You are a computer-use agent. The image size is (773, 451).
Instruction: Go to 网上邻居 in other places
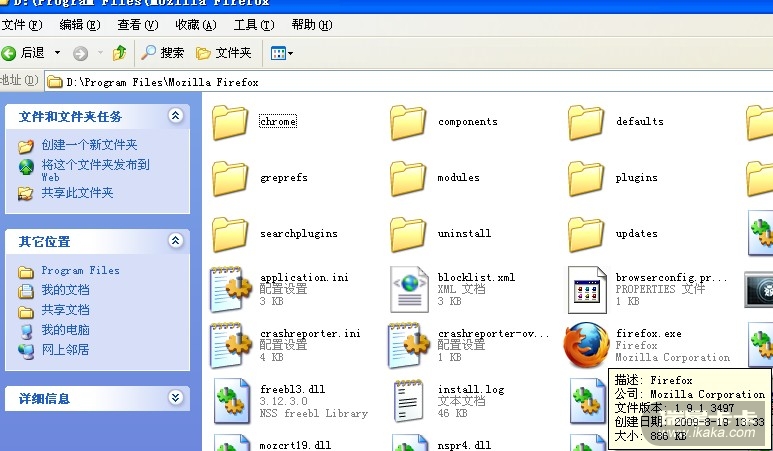(x=65, y=349)
